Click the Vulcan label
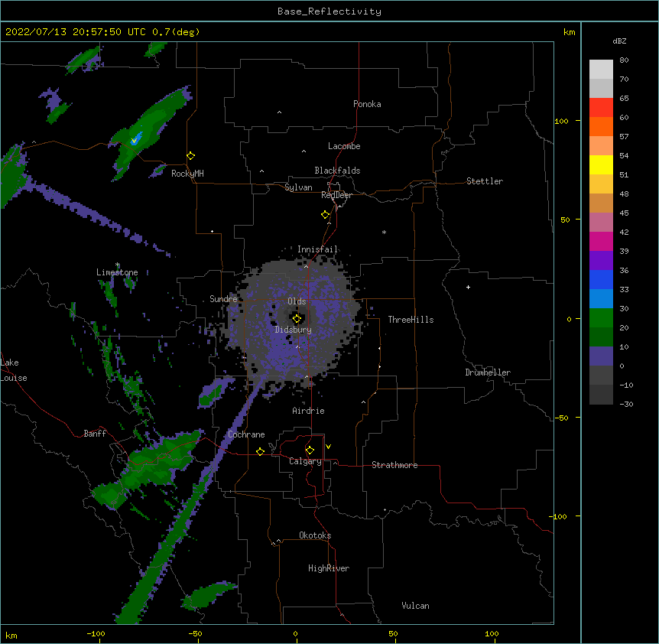 pyautogui.click(x=415, y=606)
